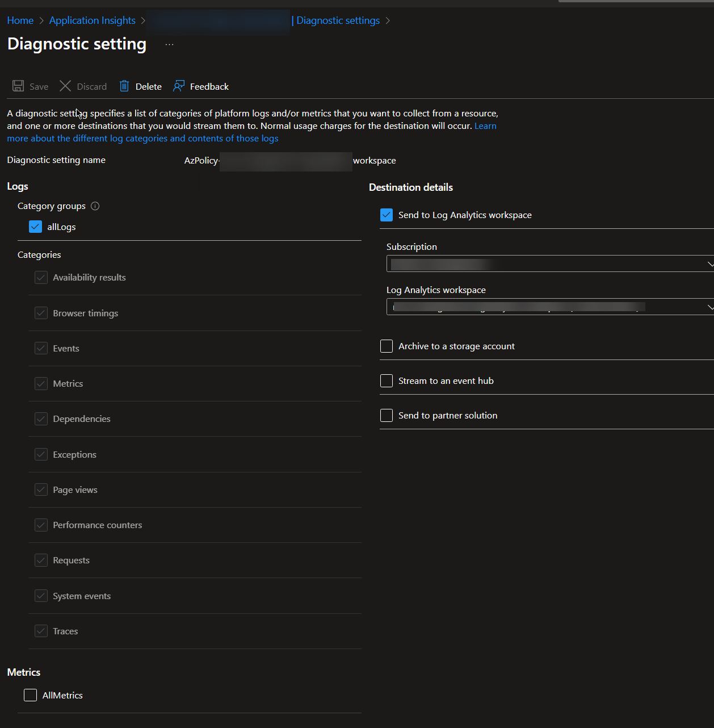
Task: Click the Destination details heading
Action: 411,187
